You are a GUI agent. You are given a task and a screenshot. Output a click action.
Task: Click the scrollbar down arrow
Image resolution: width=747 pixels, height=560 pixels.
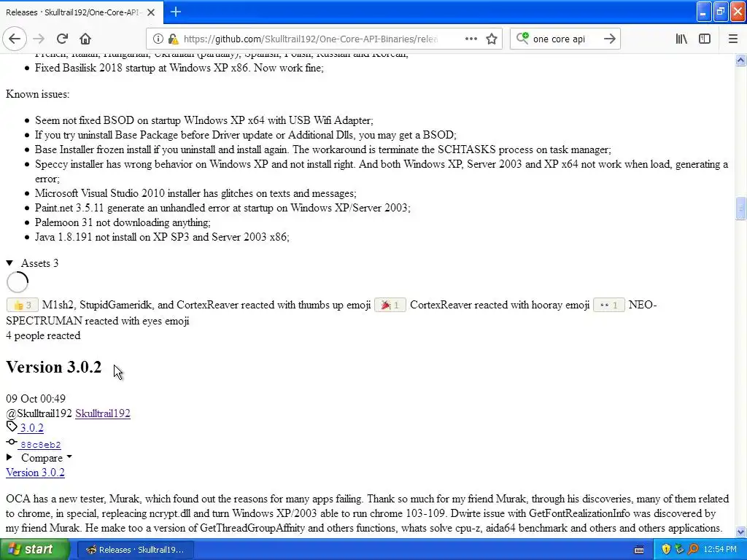click(740, 532)
